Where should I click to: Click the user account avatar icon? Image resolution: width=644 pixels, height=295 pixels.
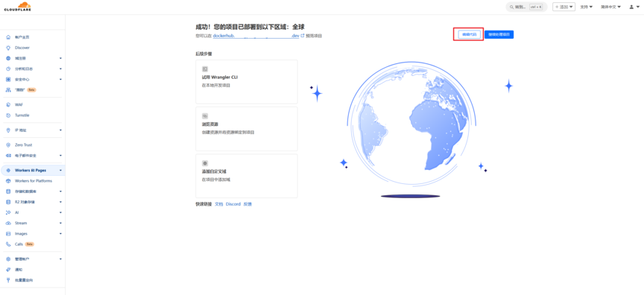coord(631,7)
